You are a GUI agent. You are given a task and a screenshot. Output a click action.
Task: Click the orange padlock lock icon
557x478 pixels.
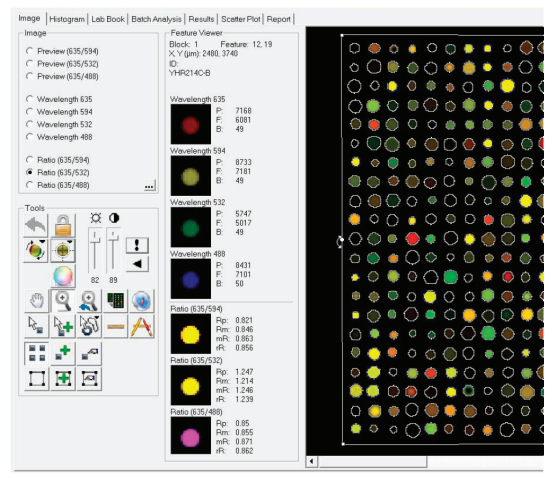coord(63,225)
